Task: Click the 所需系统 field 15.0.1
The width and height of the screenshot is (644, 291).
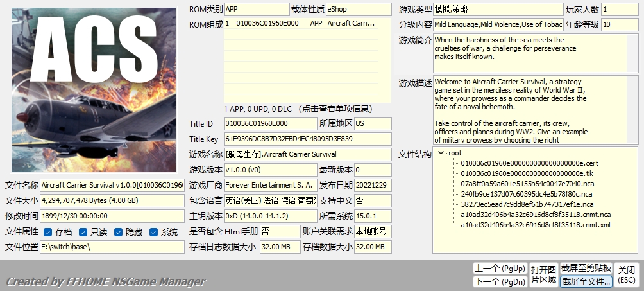Action: [373, 216]
